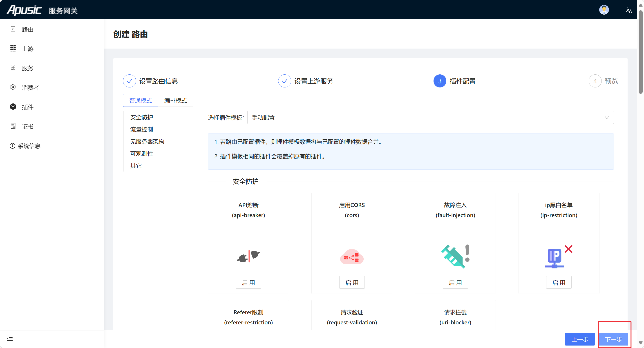The width and height of the screenshot is (644, 348).
Task: Click the step 3 插件配置 circle
Action: (440, 81)
